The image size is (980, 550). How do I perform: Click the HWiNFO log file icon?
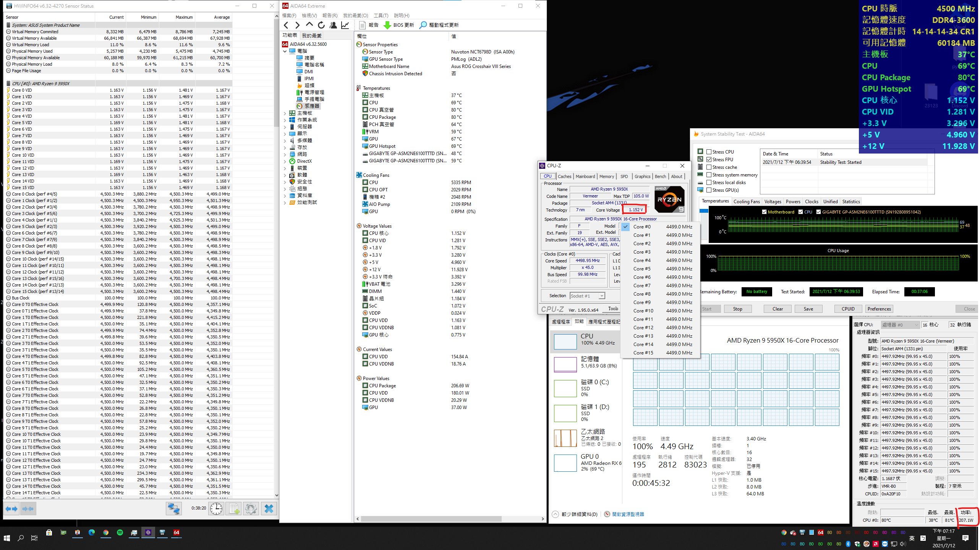point(233,509)
